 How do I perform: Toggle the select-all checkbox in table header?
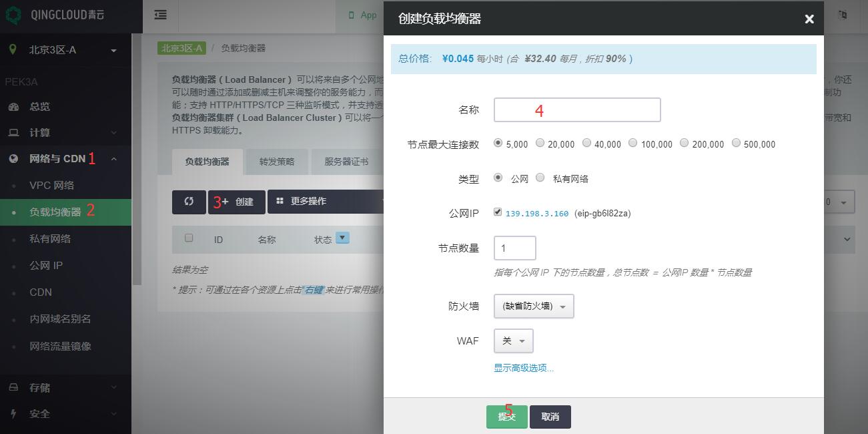(x=189, y=238)
